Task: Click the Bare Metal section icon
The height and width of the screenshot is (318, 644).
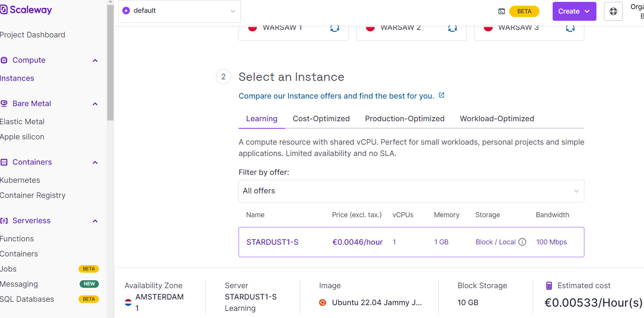Action: click(4, 103)
